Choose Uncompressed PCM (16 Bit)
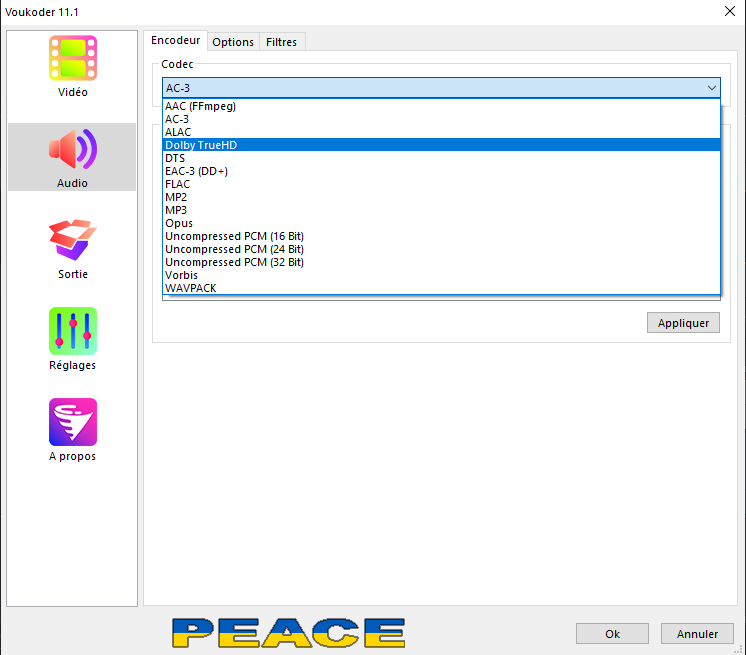Image resolution: width=746 pixels, height=655 pixels. click(441, 236)
